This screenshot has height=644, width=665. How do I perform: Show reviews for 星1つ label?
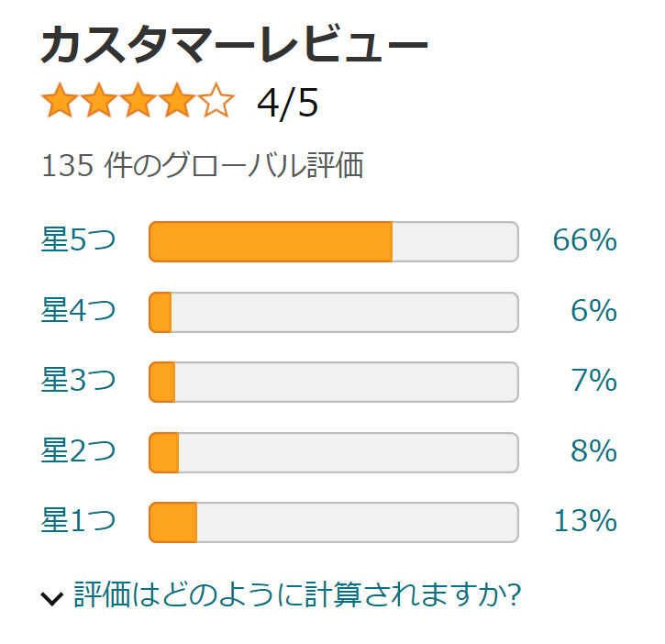78,521
